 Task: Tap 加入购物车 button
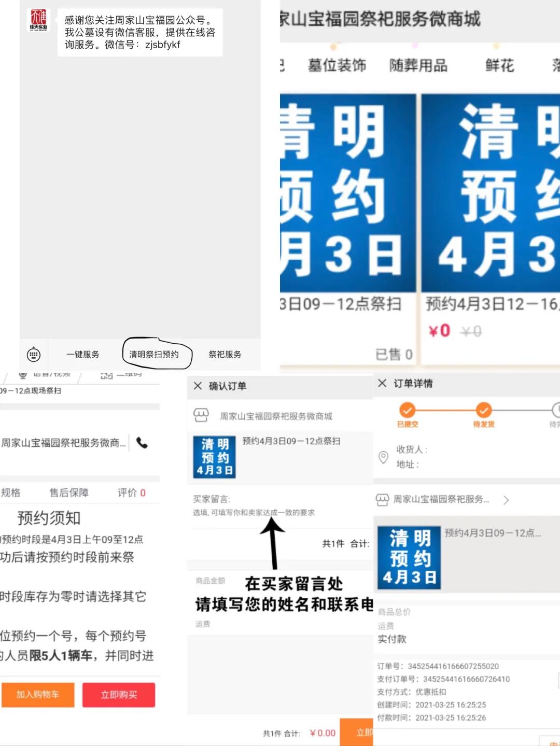click(38, 695)
